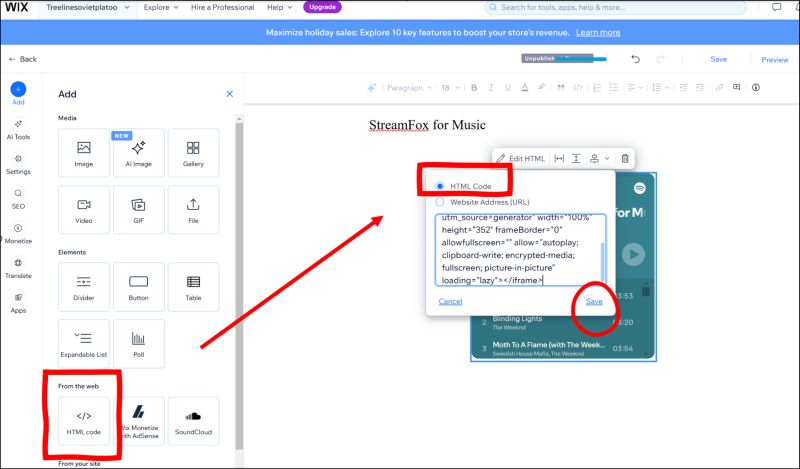Open the line spacing dropdown
This screenshot has height=469, width=800.
click(x=661, y=88)
